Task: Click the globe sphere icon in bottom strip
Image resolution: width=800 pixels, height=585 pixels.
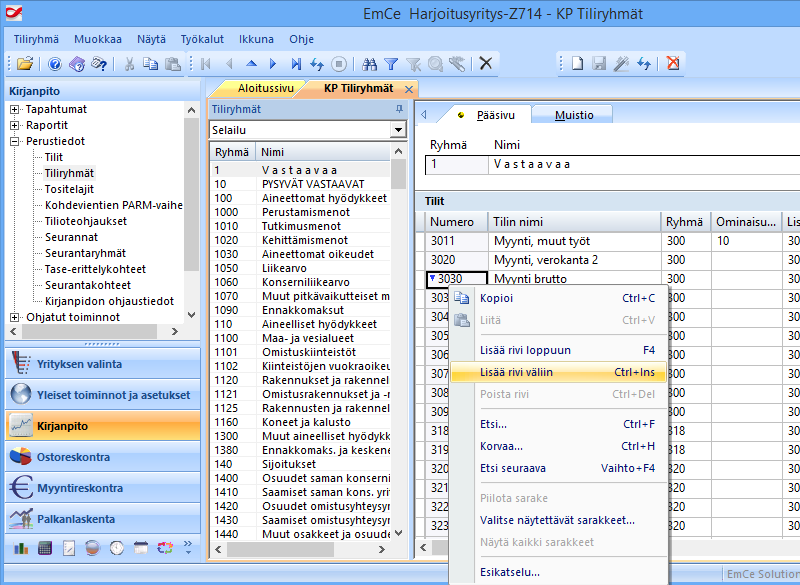Action: (x=93, y=548)
